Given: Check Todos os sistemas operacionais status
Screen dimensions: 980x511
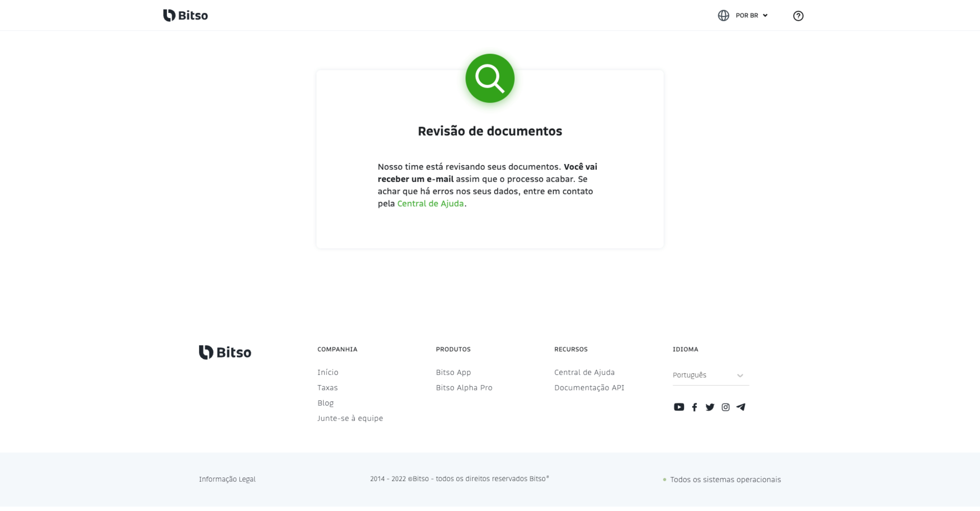Looking at the screenshot, I should click(722, 480).
